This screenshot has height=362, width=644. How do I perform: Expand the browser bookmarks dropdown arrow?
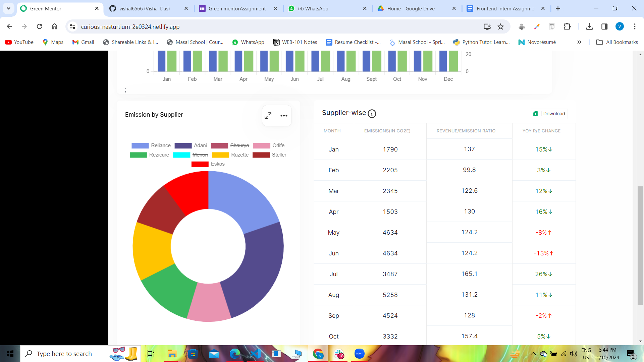580,42
